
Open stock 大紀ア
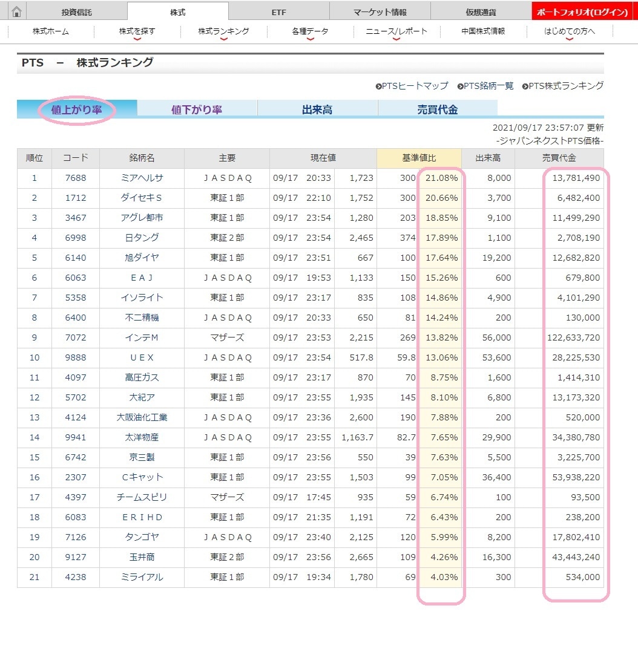[142, 397]
